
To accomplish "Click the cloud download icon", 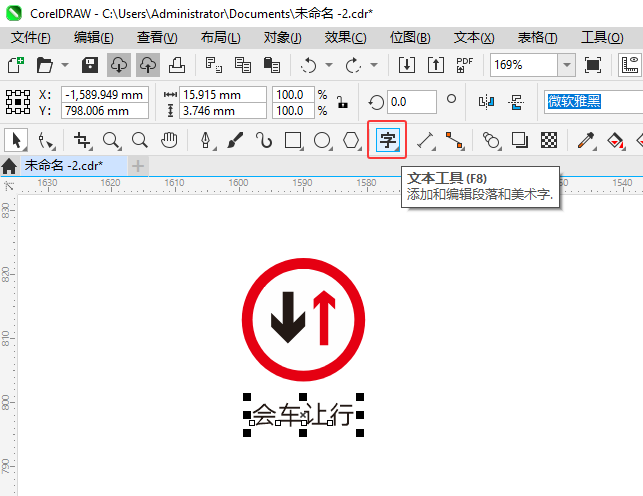I will (119, 65).
